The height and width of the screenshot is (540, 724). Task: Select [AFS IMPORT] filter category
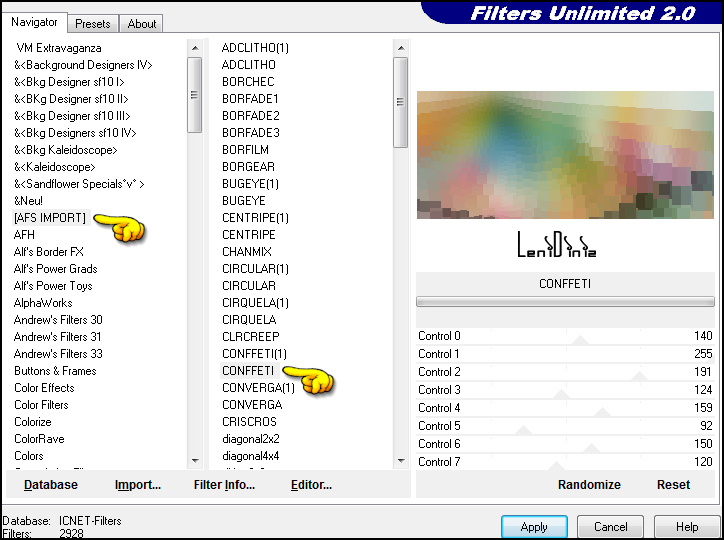[49, 218]
